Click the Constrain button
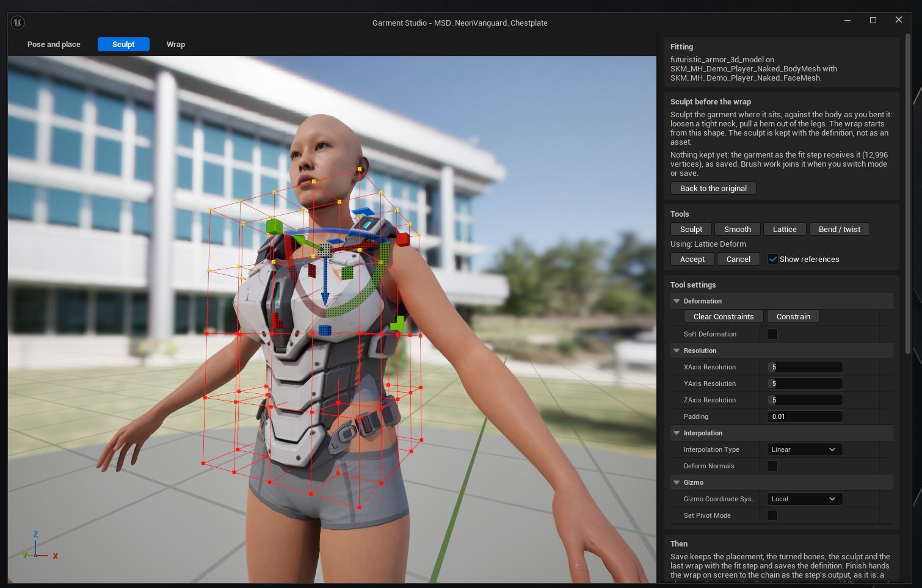 [793, 316]
